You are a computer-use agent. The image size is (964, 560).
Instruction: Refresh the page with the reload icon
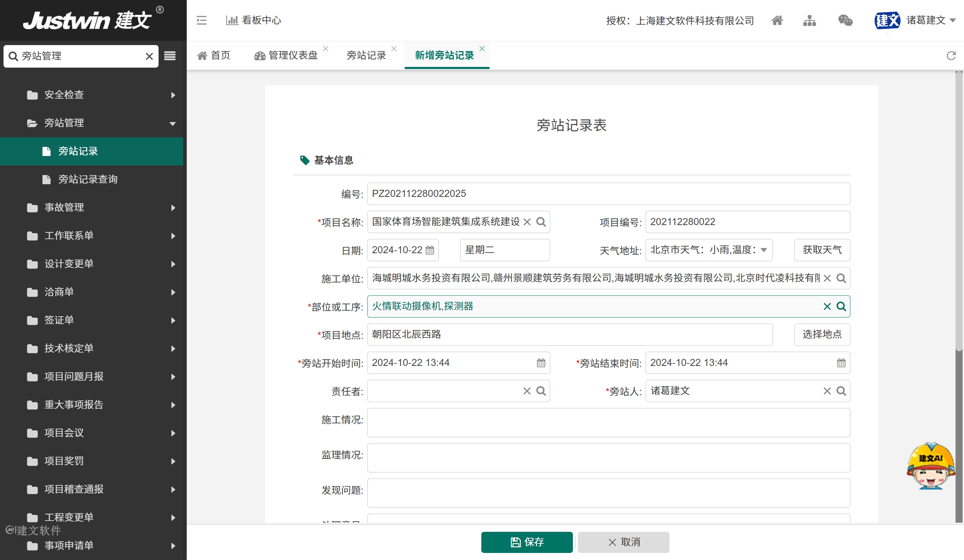click(951, 56)
